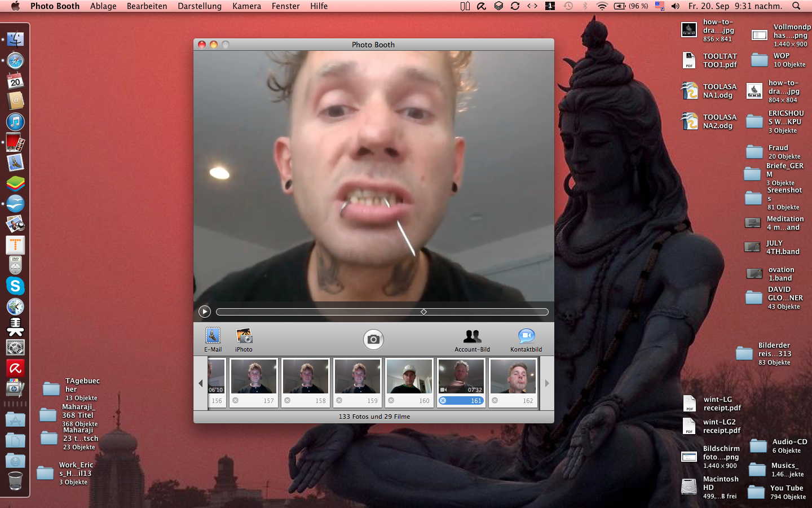Open the Meditation desktop file

pyautogui.click(x=753, y=223)
